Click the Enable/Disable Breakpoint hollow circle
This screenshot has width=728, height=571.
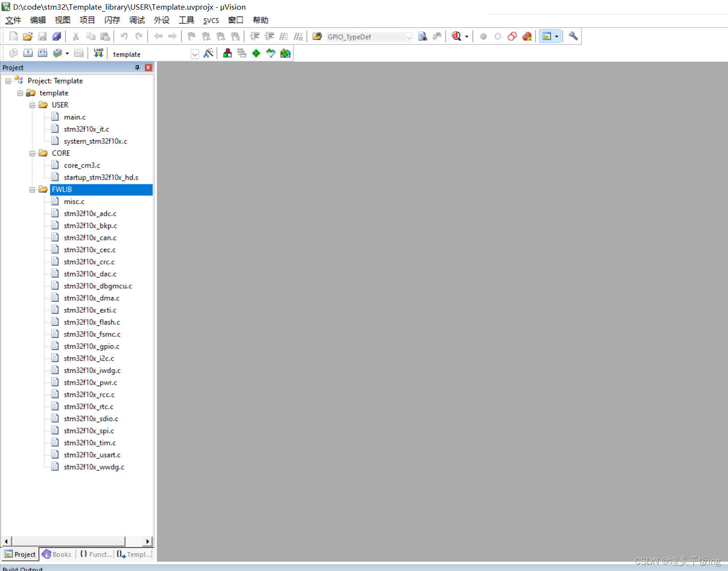point(498,36)
